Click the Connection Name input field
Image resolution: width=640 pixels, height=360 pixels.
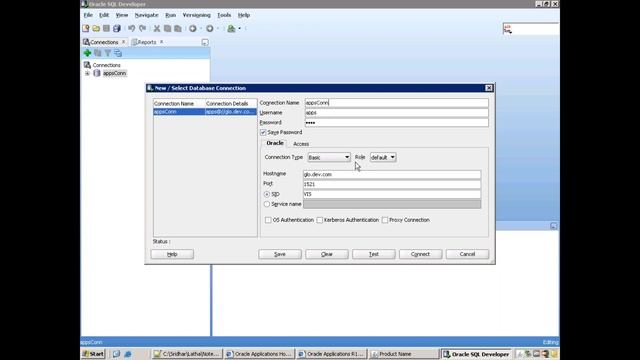[x=396, y=103]
